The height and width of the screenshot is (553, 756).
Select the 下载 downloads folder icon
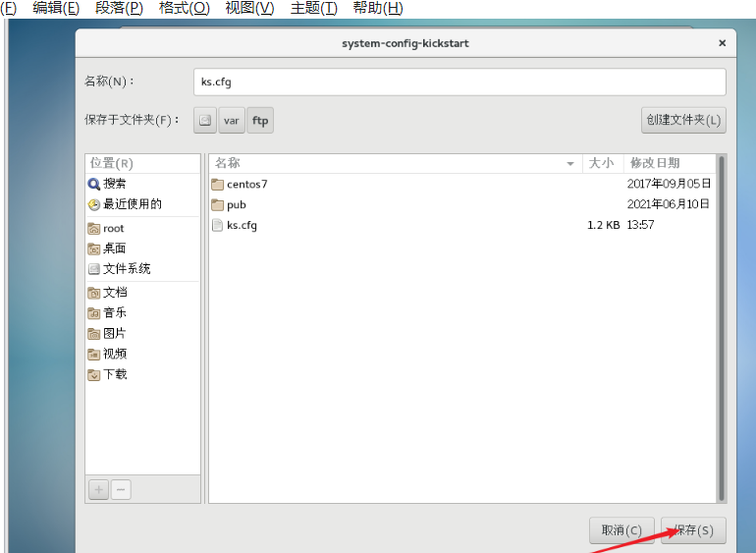94,374
